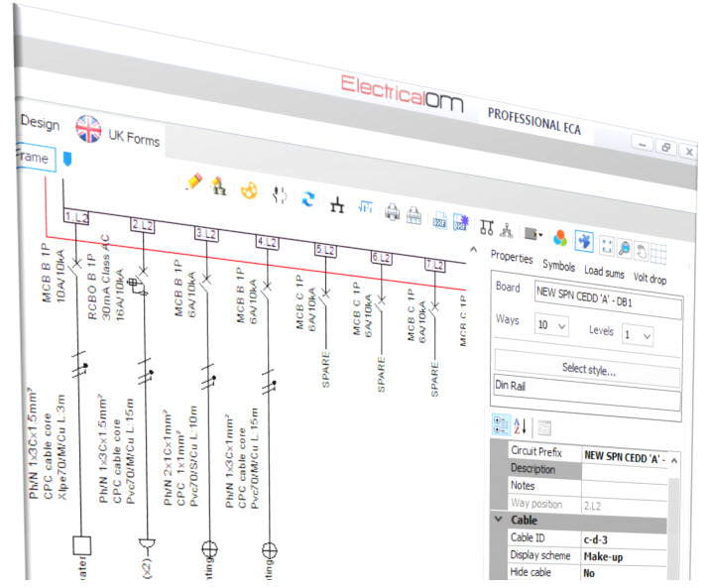Select the yellow pencil edit tool
The image size is (709, 588).
(194, 181)
